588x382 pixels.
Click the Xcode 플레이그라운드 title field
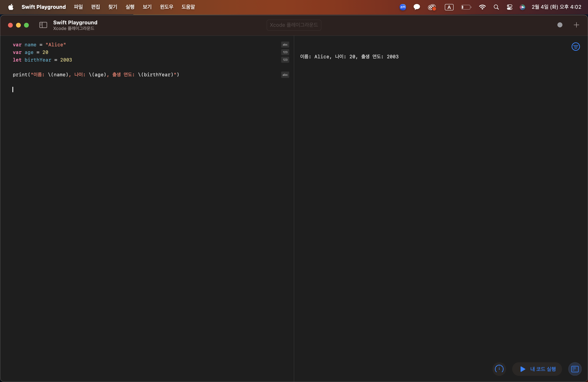click(294, 25)
